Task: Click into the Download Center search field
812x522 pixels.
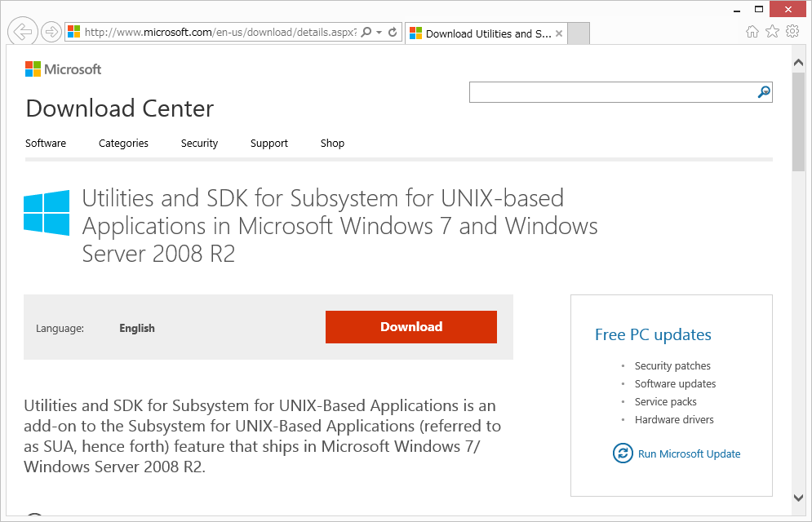Action: coord(612,92)
